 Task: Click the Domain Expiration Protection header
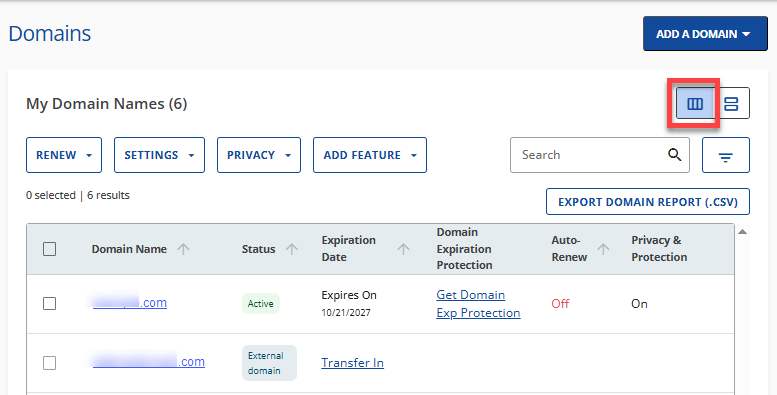(464, 249)
